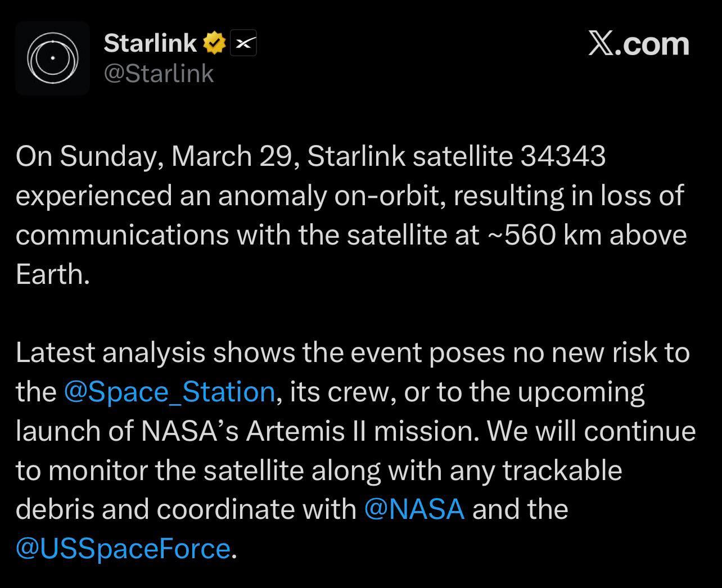Open the @USSpaceForce mention
722x588 pixels.
(123, 549)
